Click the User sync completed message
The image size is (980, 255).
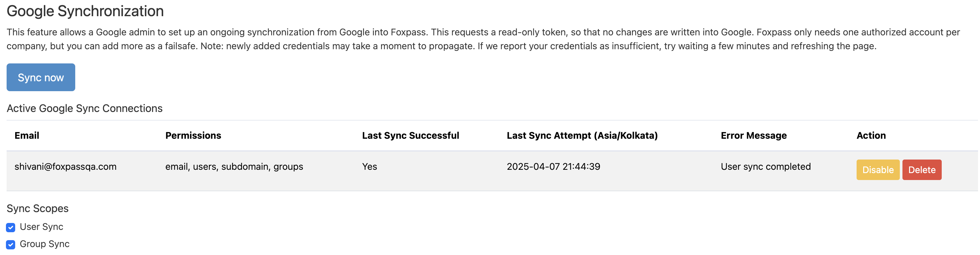click(x=766, y=167)
